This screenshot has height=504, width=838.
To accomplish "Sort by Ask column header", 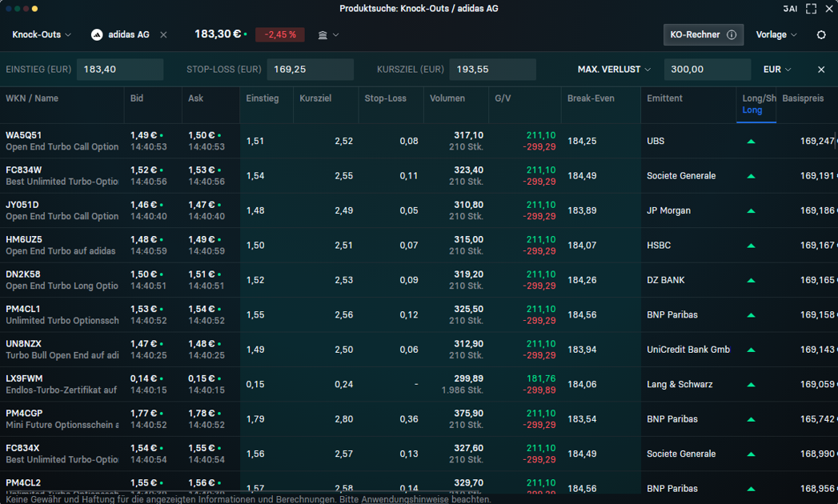I will coord(195,98).
